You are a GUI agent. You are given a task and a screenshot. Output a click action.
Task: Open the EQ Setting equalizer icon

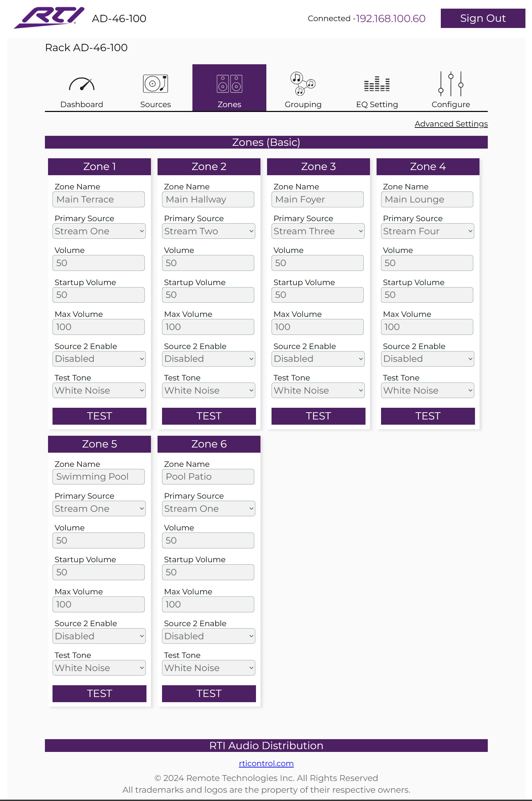coord(377,84)
